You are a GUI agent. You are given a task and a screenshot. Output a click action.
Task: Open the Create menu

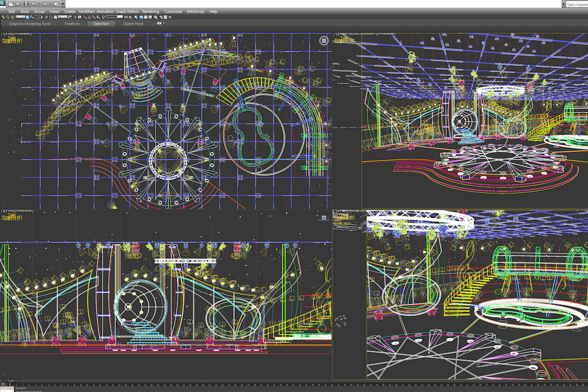[x=70, y=11]
